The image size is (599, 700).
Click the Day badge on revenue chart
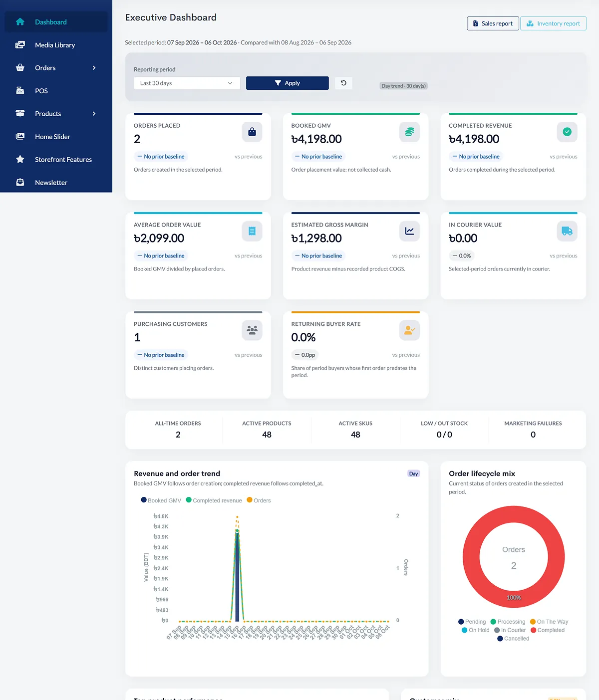click(x=414, y=473)
